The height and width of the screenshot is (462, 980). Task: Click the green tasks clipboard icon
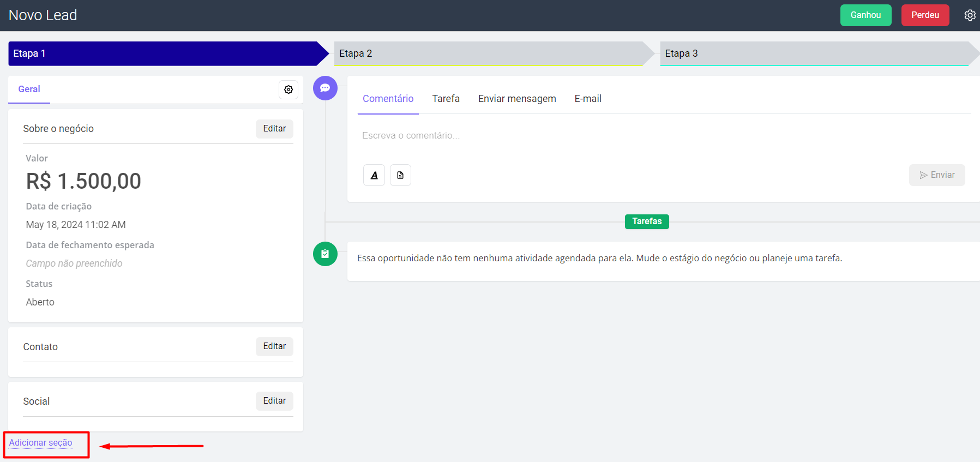(x=325, y=254)
